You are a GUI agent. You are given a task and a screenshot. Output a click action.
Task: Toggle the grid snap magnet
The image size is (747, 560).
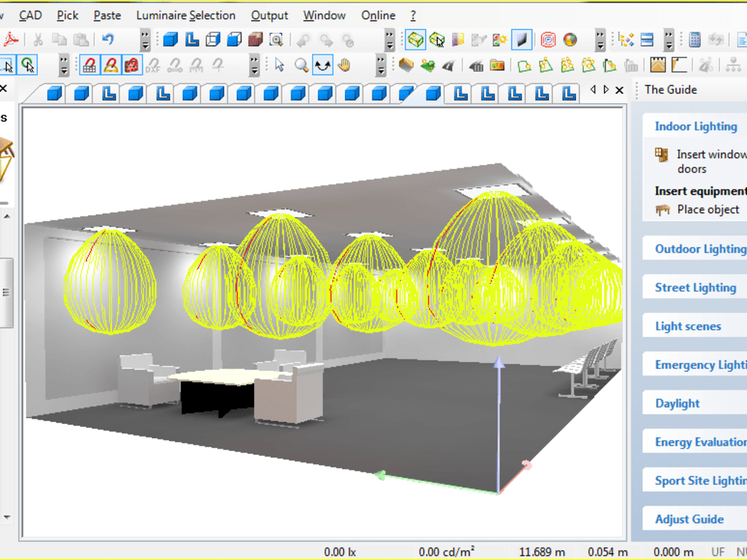tap(90, 65)
